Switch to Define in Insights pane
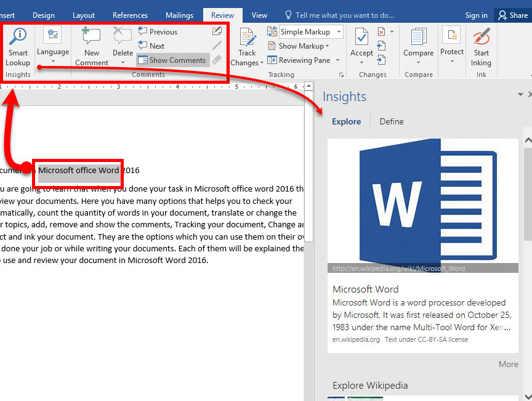532x401 pixels. pyautogui.click(x=392, y=121)
